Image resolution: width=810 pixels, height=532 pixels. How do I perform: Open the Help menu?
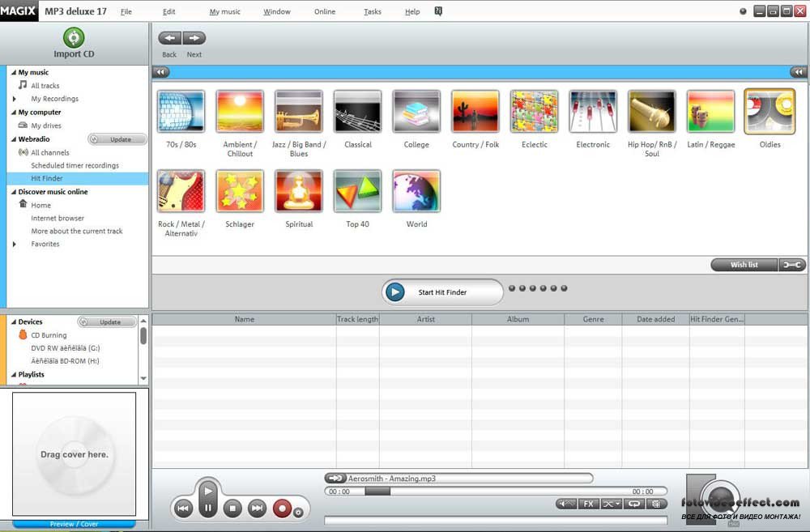[x=412, y=11]
